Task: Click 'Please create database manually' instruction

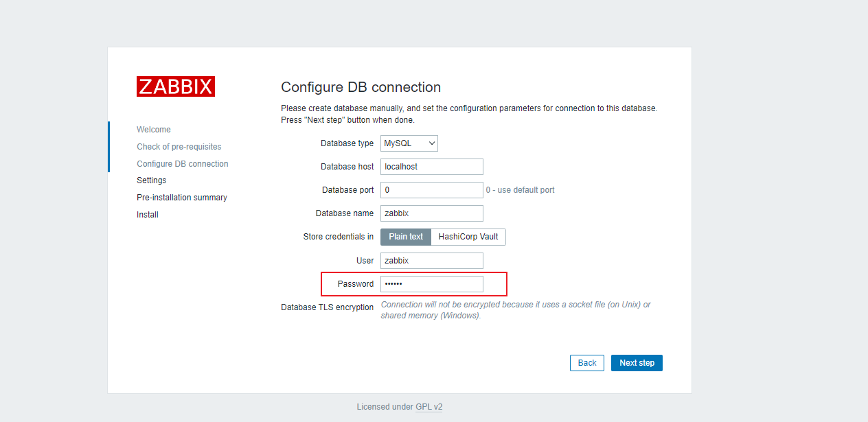Action: tap(469, 114)
